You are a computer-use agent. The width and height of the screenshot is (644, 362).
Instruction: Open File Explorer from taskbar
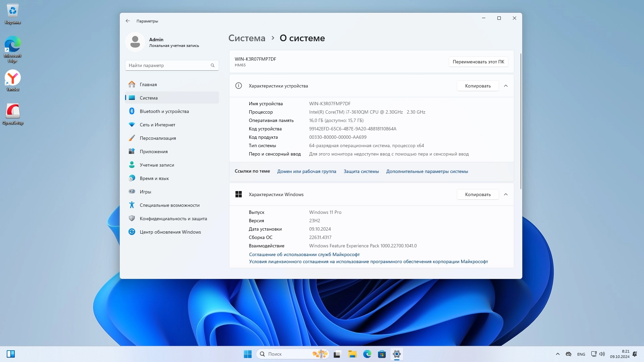[x=352, y=354]
